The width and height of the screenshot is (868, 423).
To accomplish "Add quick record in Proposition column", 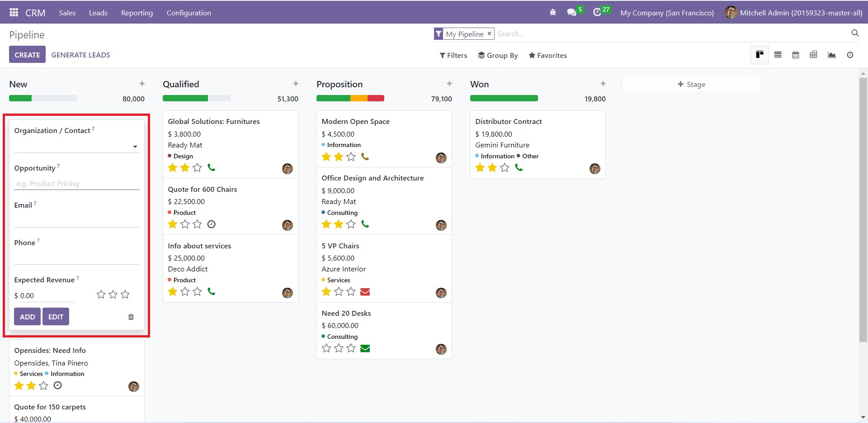I will (x=449, y=84).
